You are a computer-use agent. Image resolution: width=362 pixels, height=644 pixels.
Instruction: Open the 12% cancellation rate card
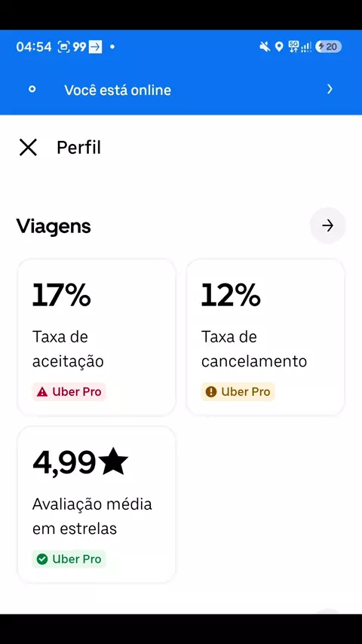click(265, 337)
